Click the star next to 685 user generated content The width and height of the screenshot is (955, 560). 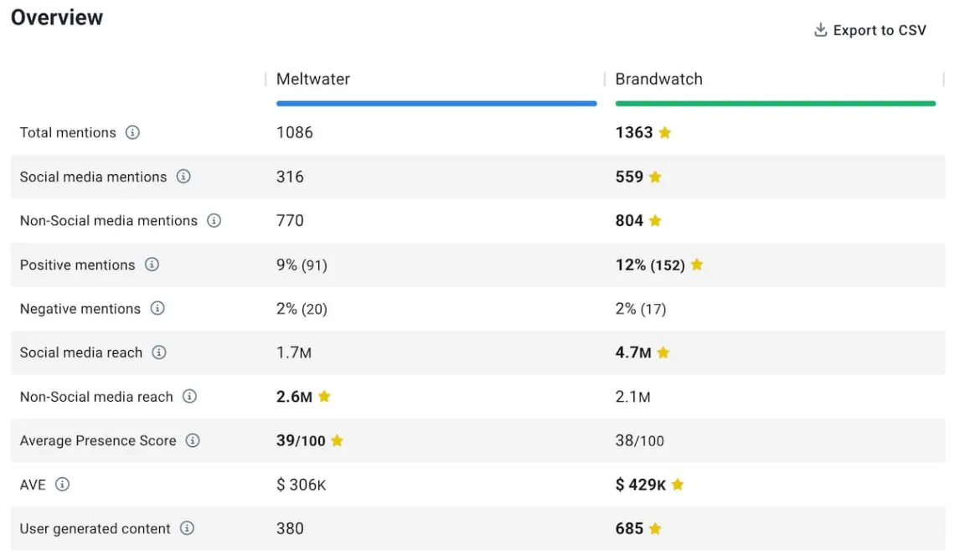(654, 528)
